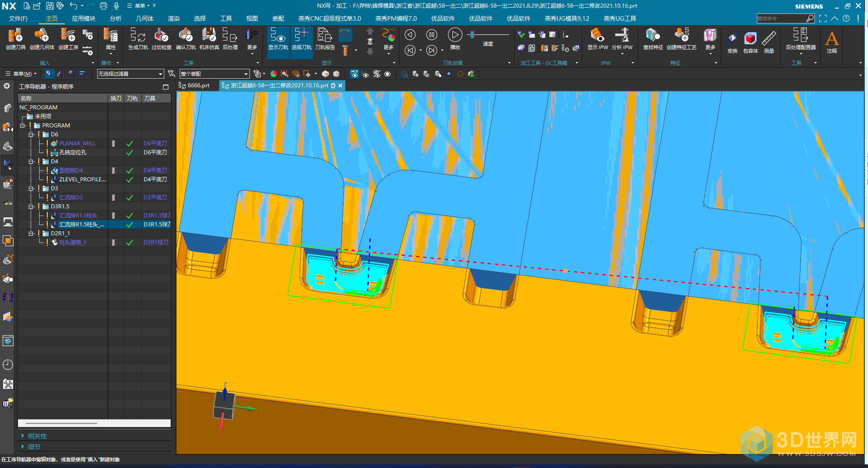Toggle program order view in navigator toolbar
Screen dimensions: 868x468
pos(50,74)
